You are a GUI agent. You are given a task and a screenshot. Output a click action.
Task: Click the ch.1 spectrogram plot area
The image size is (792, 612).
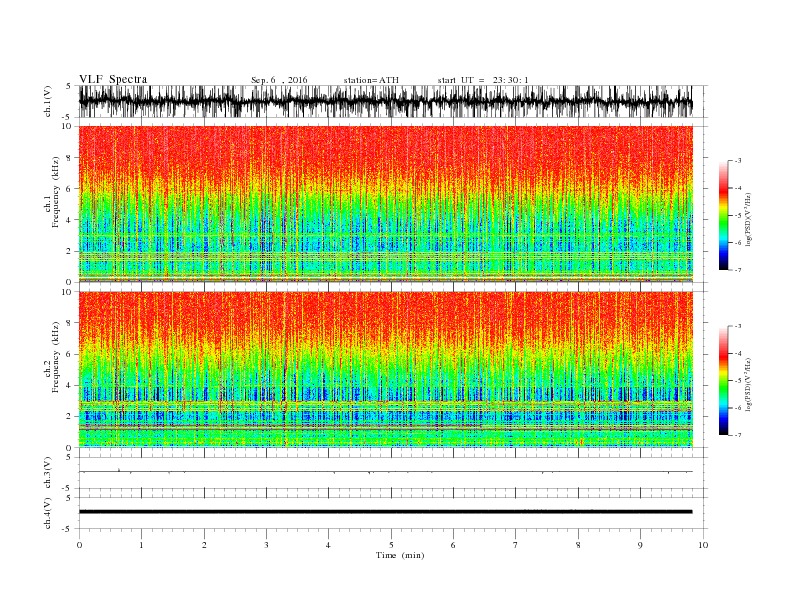385,204
